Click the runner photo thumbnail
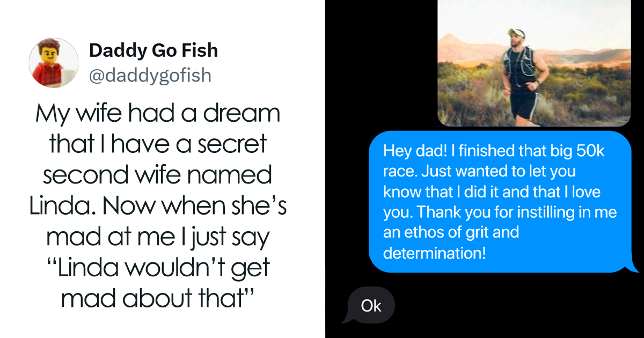The image size is (644, 338). pyautogui.click(x=534, y=63)
